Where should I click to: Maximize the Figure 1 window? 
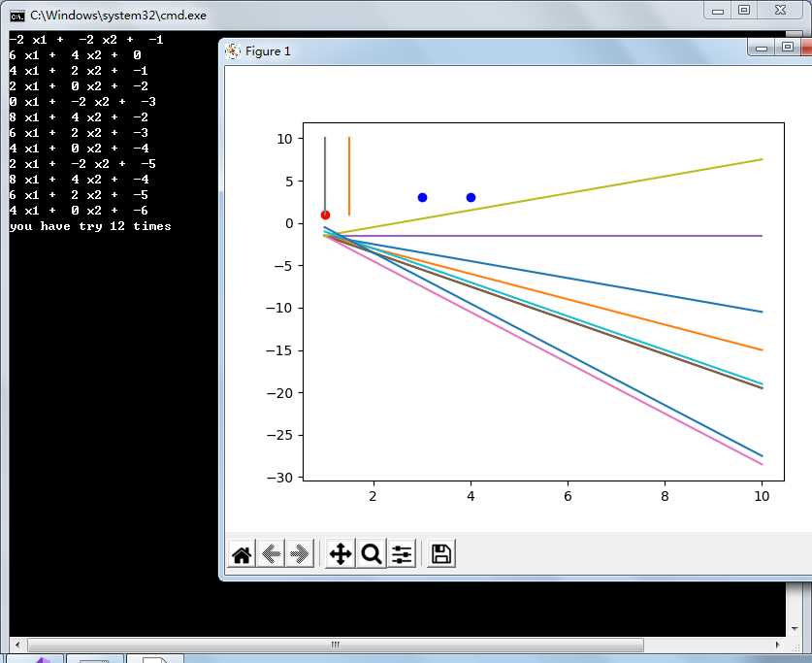788,49
